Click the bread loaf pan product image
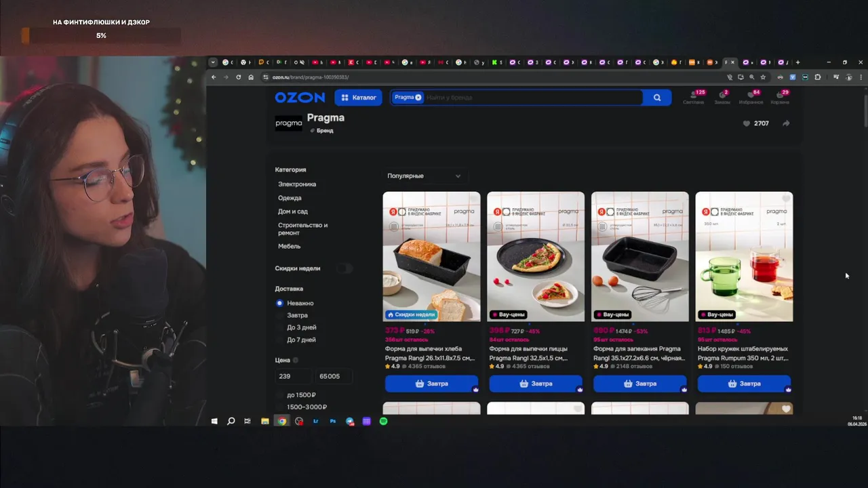The width and height of the screenshot is (868, 488). [431, 256]
